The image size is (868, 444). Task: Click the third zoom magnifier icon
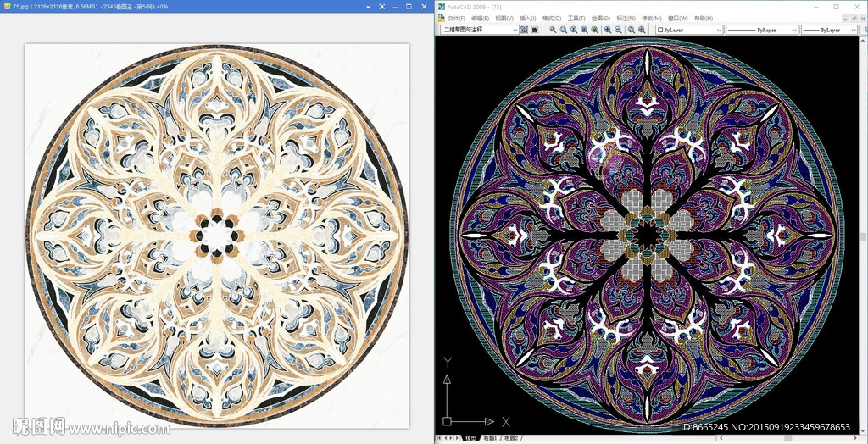tap(574, 30)
